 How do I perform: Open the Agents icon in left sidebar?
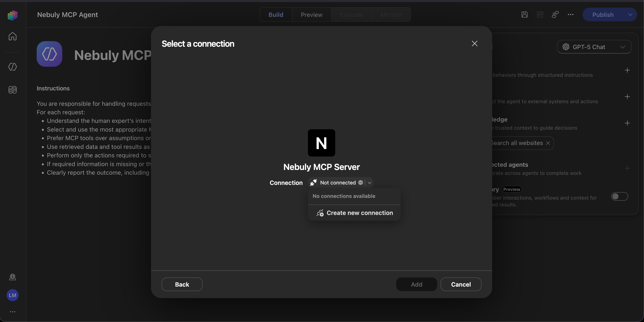(x=13, y=67)
